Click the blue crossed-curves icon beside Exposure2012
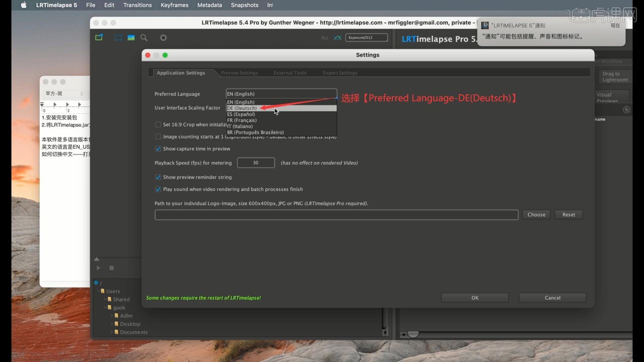This screenshot has height=362, width=644. coord(338,38)
